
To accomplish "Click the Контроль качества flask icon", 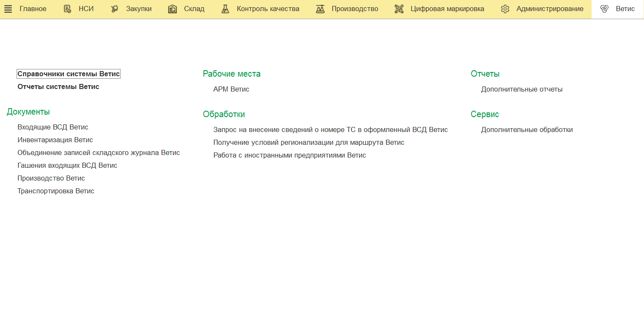I will (x=225, y=9).
